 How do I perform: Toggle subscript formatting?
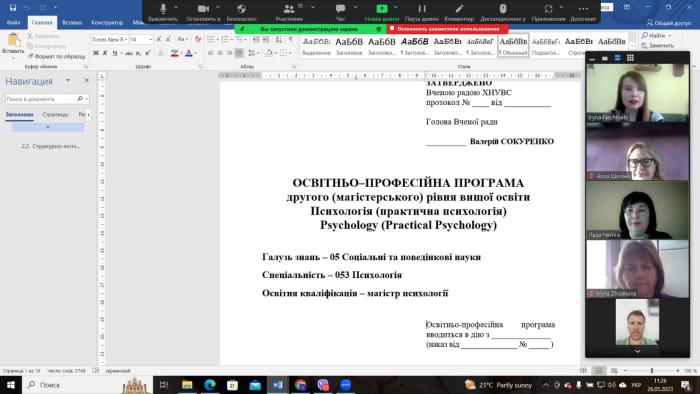[138, 53]
